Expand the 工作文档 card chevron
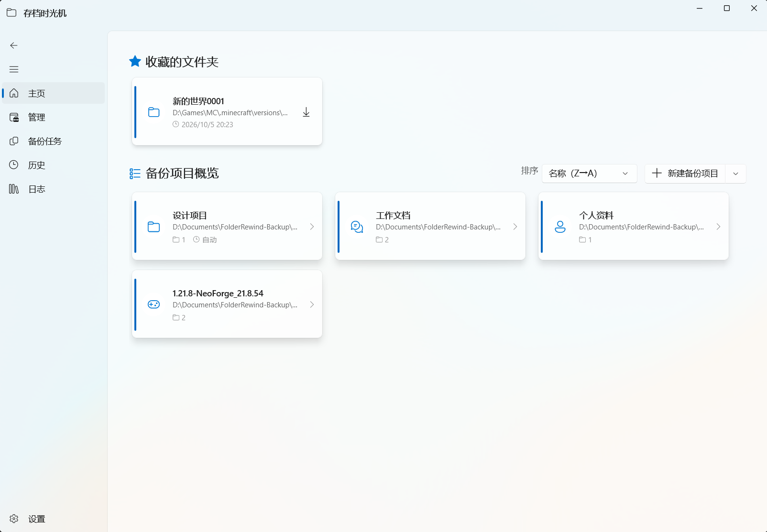The height and width of the screenshot is (532, 767). pyautogui.click(x=515, y=227)
